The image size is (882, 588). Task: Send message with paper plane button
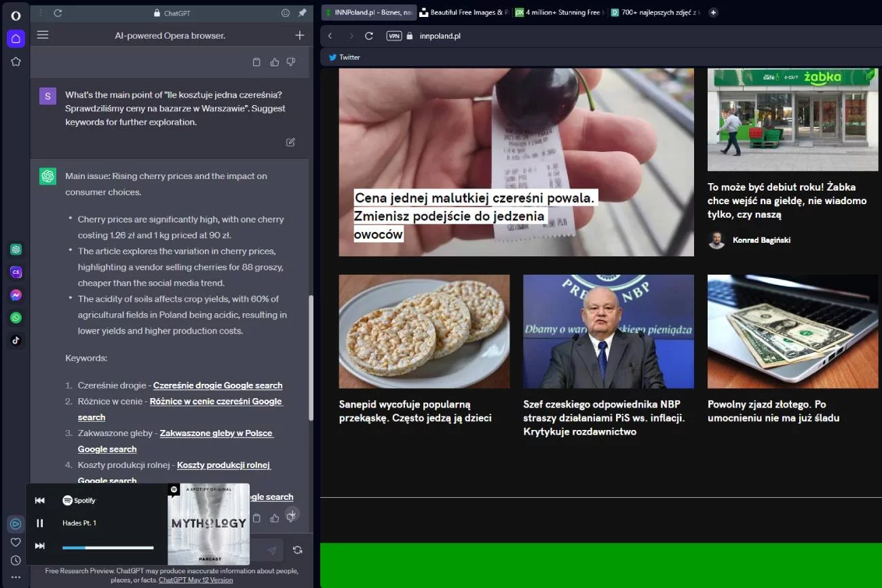(271, 551)
